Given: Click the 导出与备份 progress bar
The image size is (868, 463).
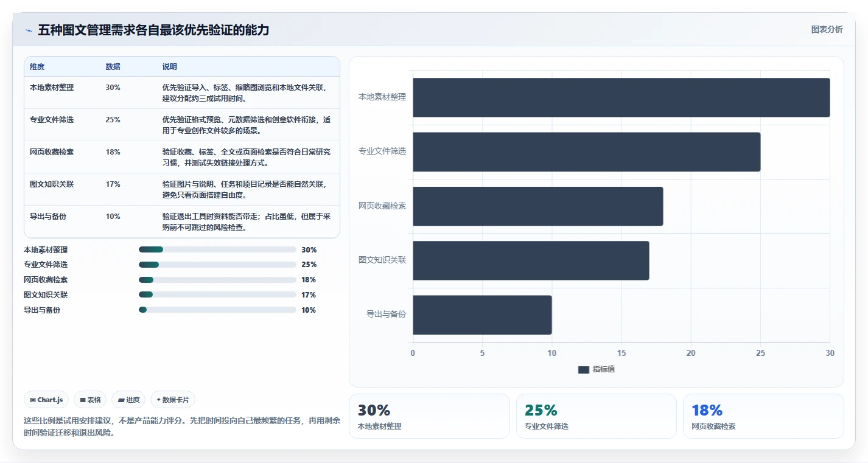Looking at the screenshot, I should 217,310.
